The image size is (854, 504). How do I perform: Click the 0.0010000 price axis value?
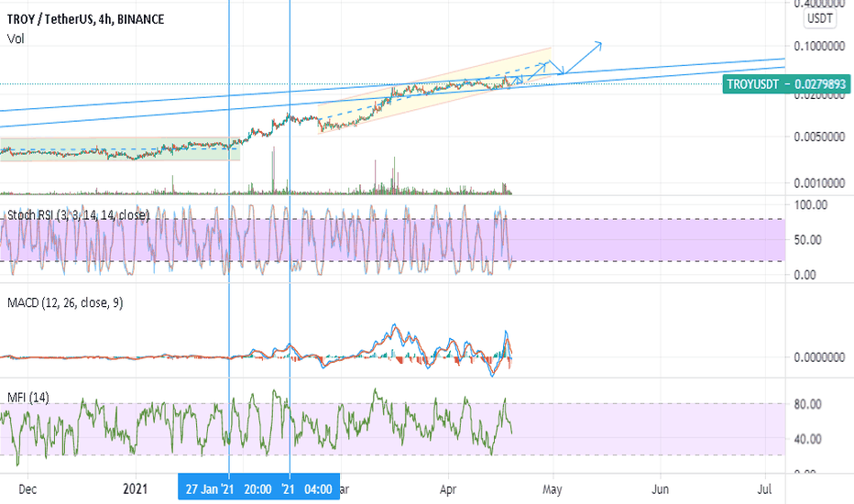tap(819, 183)
